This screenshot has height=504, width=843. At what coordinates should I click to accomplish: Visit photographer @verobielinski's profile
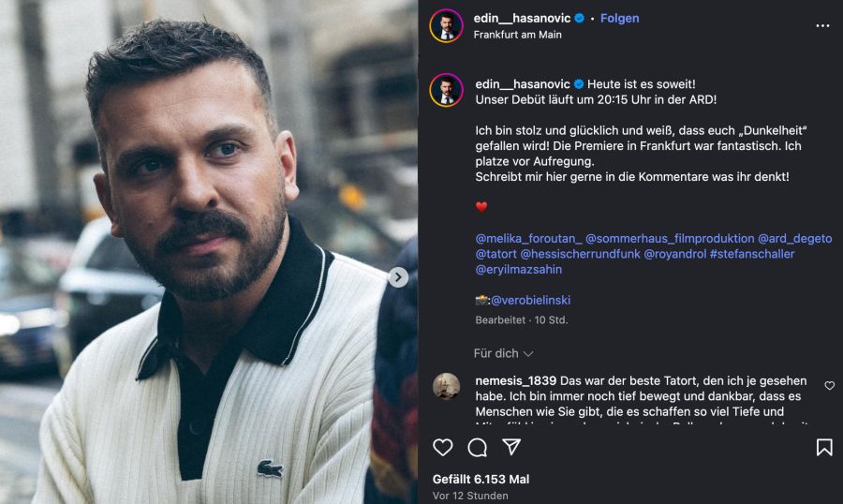point(530,301)
